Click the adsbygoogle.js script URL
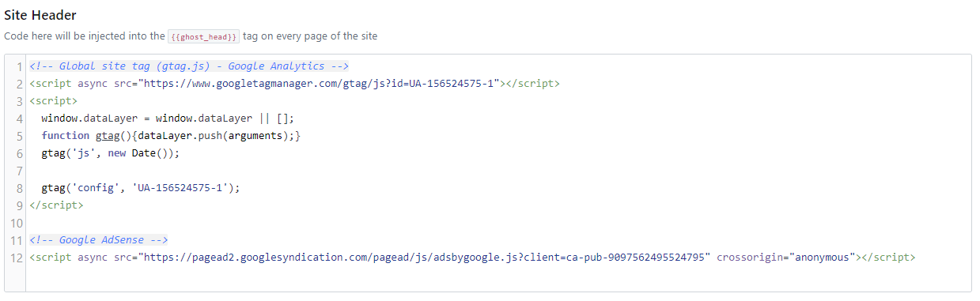 coord(426,258)
